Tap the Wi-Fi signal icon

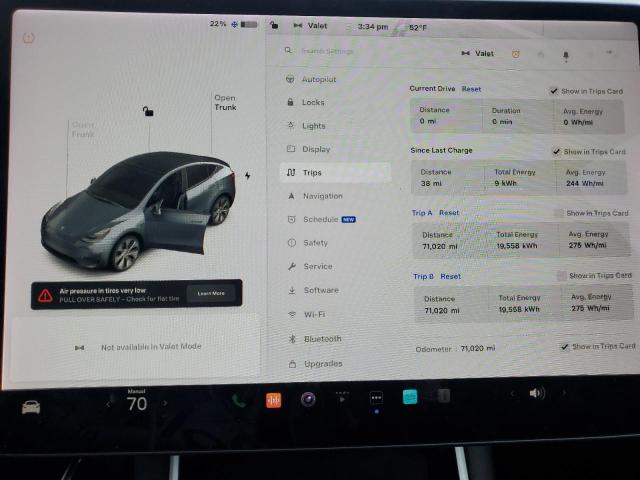pos(292,314)
